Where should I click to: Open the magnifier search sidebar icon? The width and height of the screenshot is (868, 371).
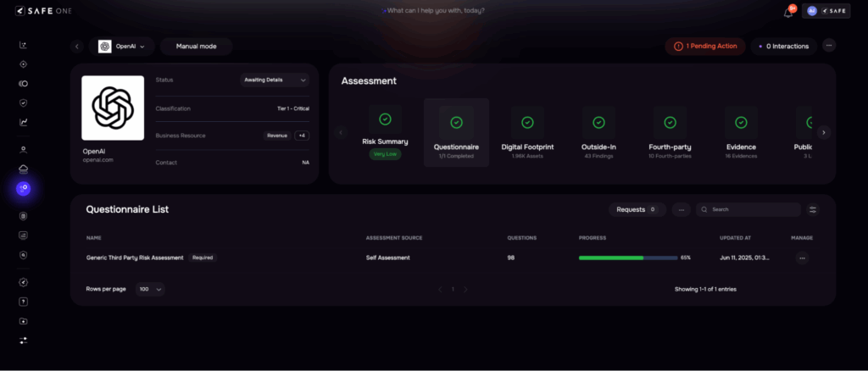(23, 255)
